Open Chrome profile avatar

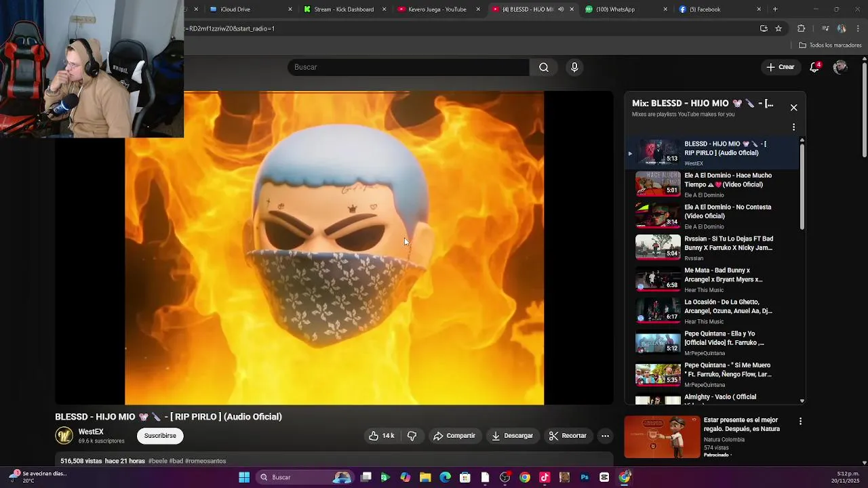click(842, 28)
